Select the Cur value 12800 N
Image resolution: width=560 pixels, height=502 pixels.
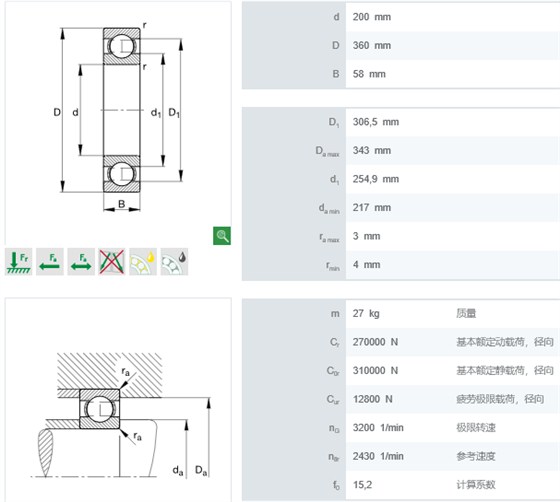(372, 399)
